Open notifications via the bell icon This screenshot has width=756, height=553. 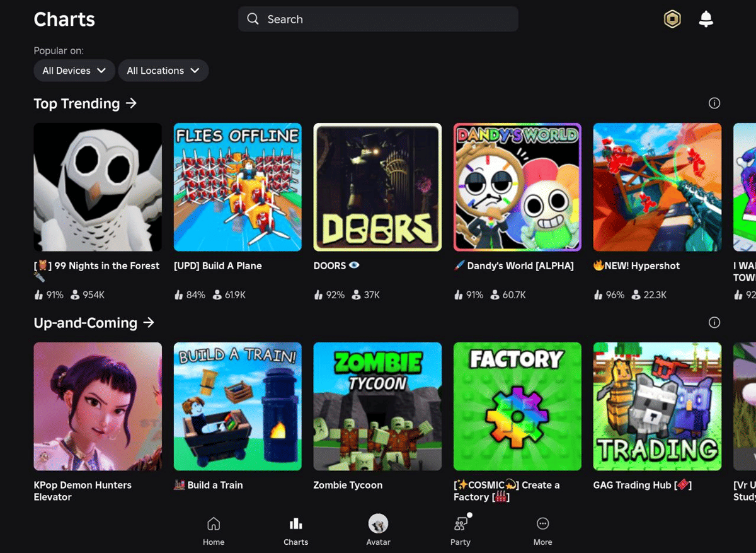coord(706,19)
